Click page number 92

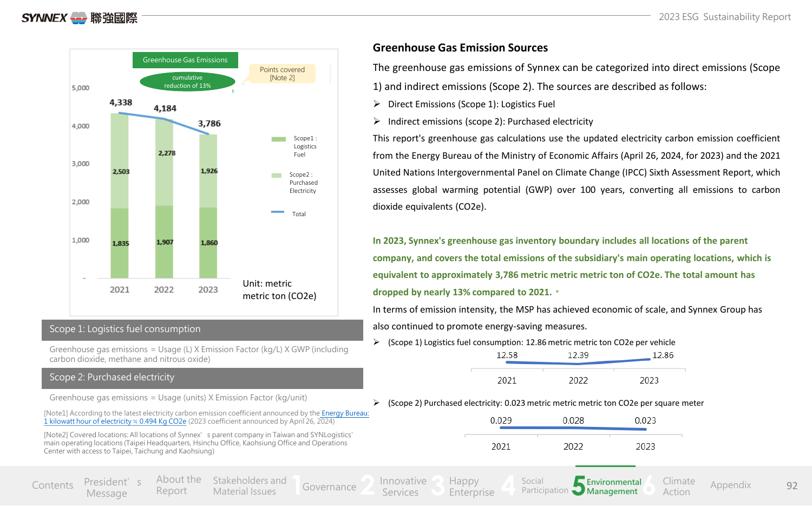coord(792,486)
